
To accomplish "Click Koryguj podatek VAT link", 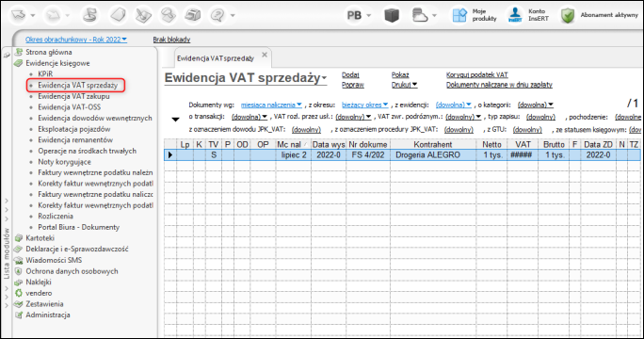I will point(476,74).
